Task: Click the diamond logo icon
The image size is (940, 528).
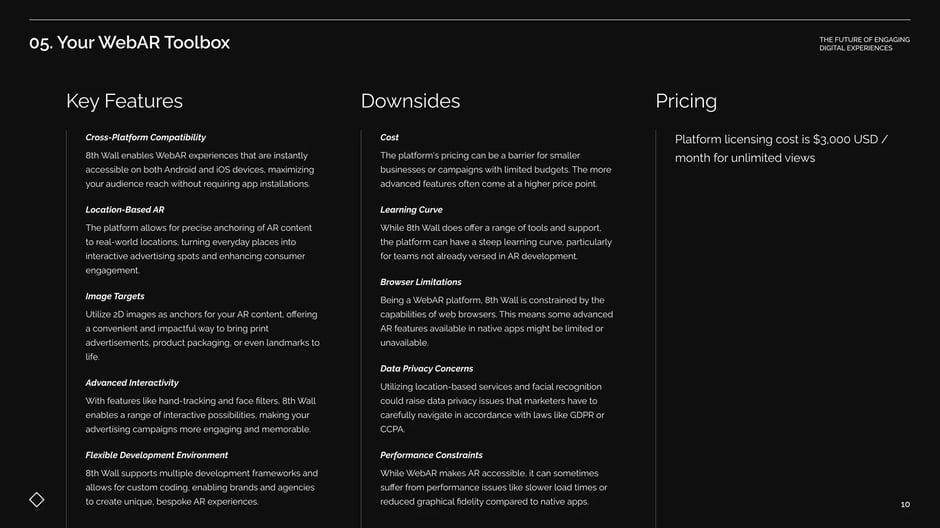Action: (37, 499)
